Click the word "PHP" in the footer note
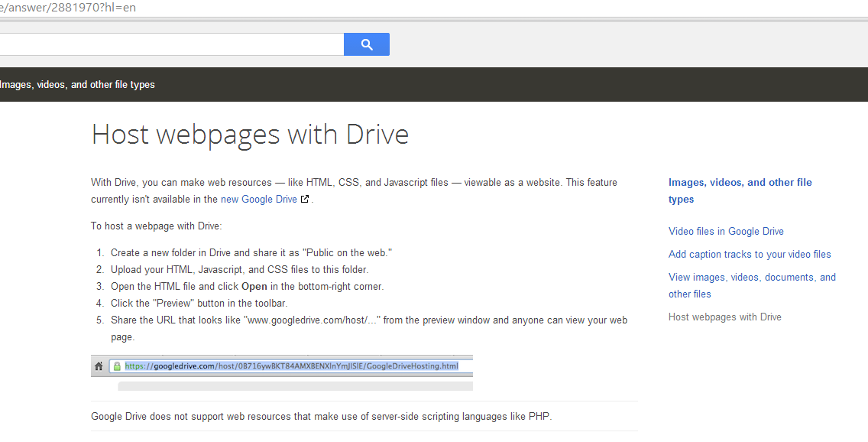Image resolution: width=868 pixels, height=442 pixels. tap(539, 416)
